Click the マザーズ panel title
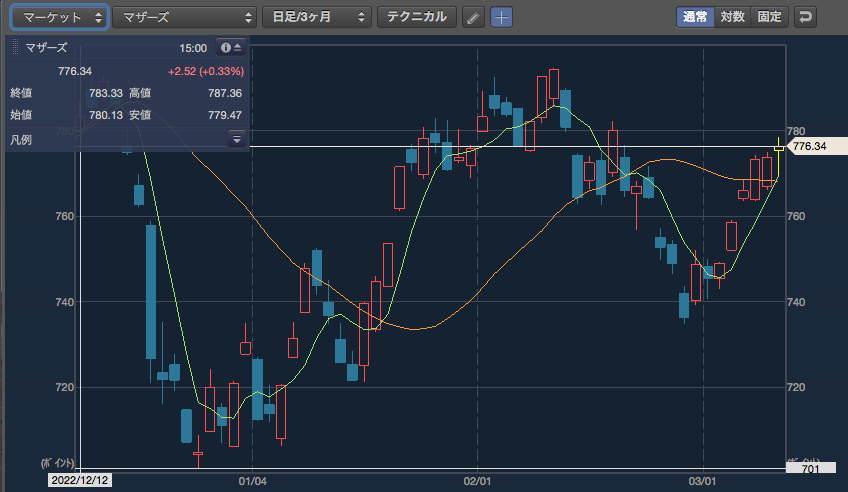This screenshot has width=848, height=492. pos(47,48)
